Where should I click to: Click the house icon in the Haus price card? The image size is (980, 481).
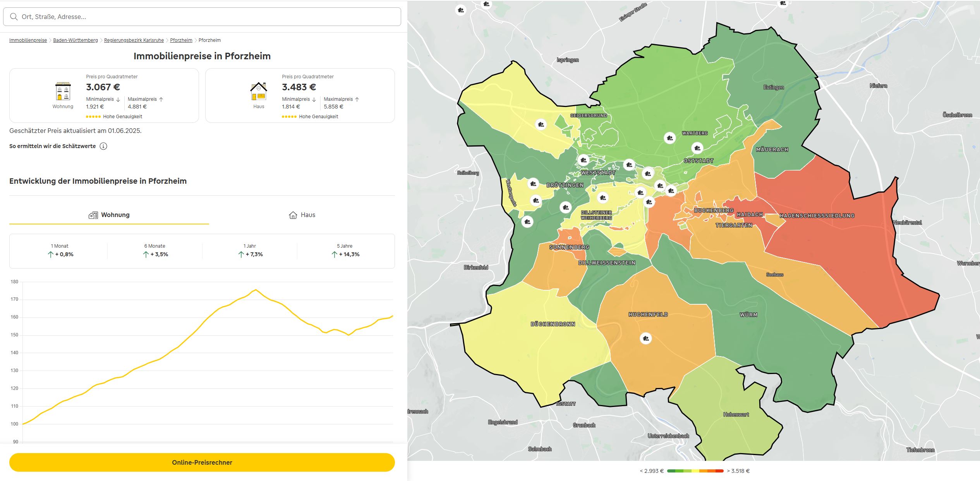point(259,92)
